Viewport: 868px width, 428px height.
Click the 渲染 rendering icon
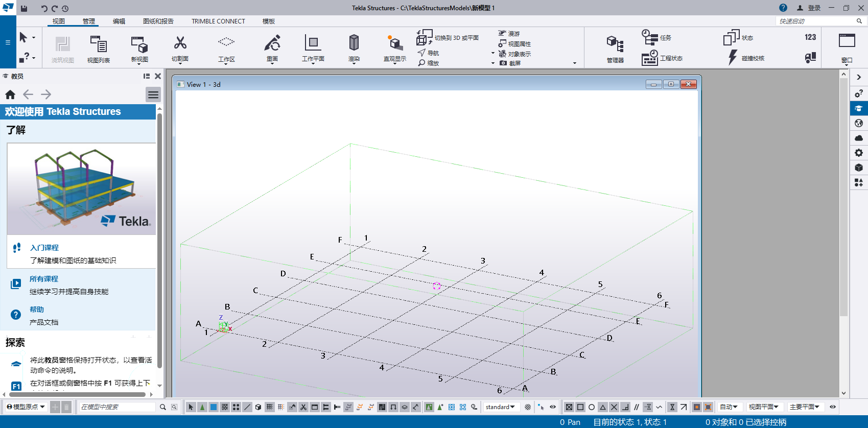click(354, 43)
